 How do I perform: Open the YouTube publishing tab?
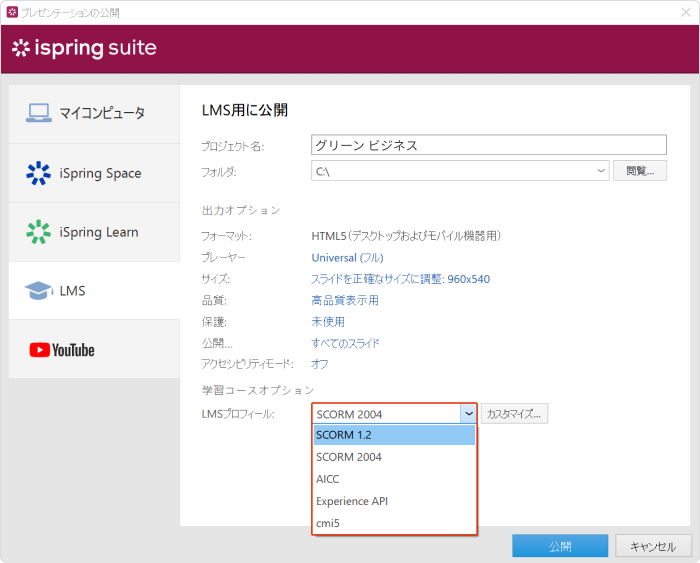[x=94, y=350]
